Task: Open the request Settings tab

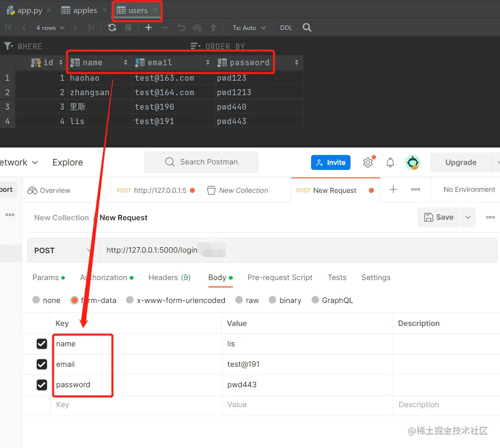Action: tap(376, 278)
